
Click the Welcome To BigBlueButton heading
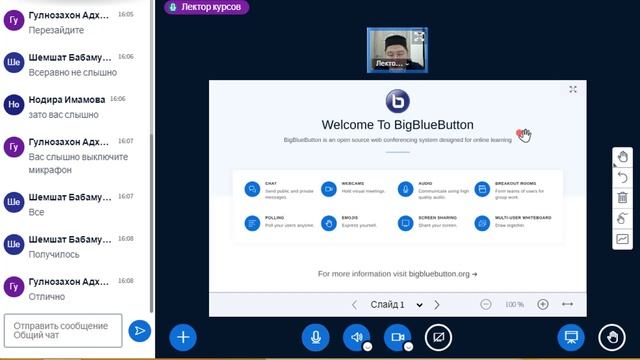click(x=398, y=124)
